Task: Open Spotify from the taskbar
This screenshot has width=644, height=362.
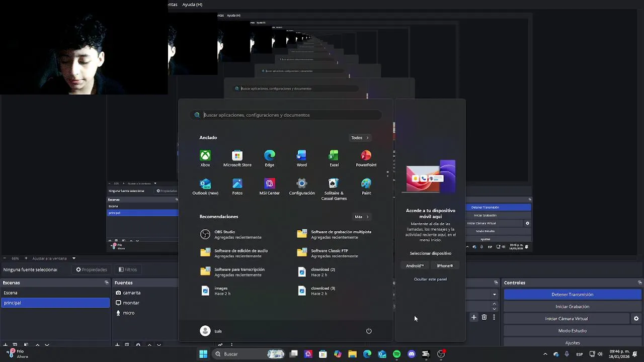Action: point(397,354)
